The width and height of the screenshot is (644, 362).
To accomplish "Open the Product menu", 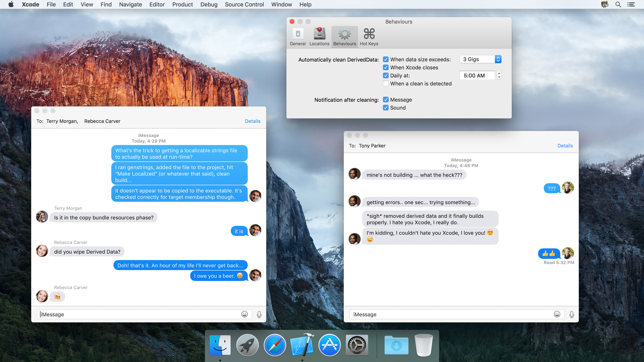I will coord(183,4).
